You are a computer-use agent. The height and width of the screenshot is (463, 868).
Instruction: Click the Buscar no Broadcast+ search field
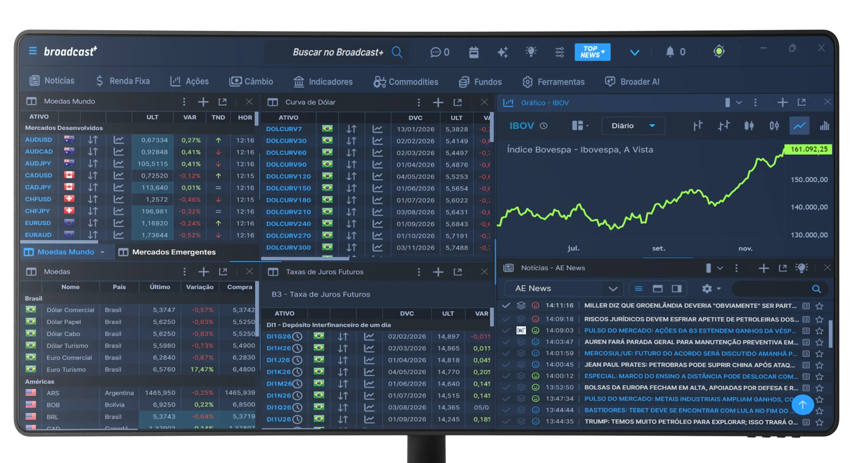[338, 52]
